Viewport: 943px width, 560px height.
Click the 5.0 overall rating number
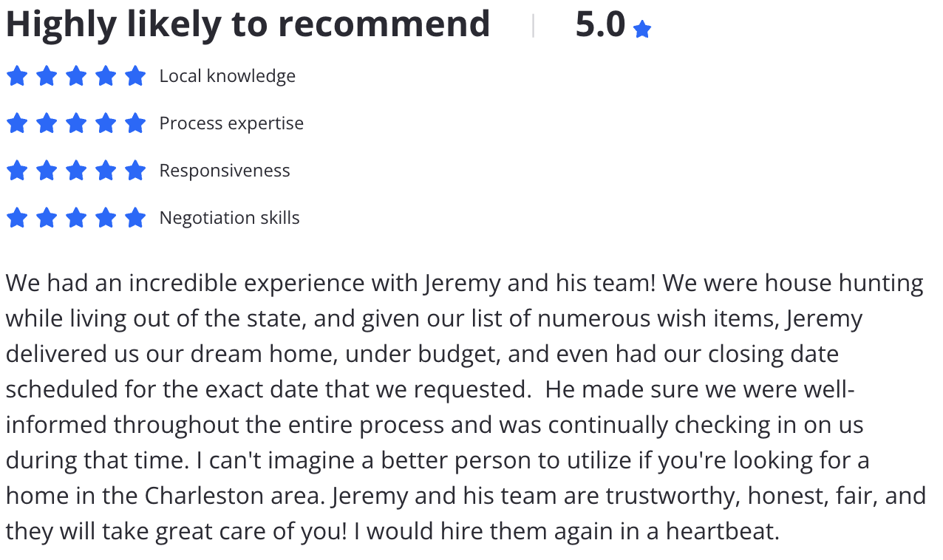[600, 24]
